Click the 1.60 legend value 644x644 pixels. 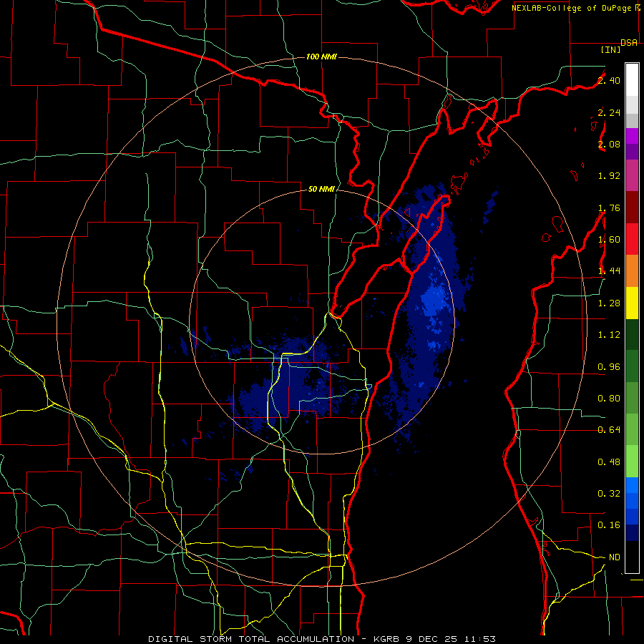pyautogui.click(x=609, y=240)
